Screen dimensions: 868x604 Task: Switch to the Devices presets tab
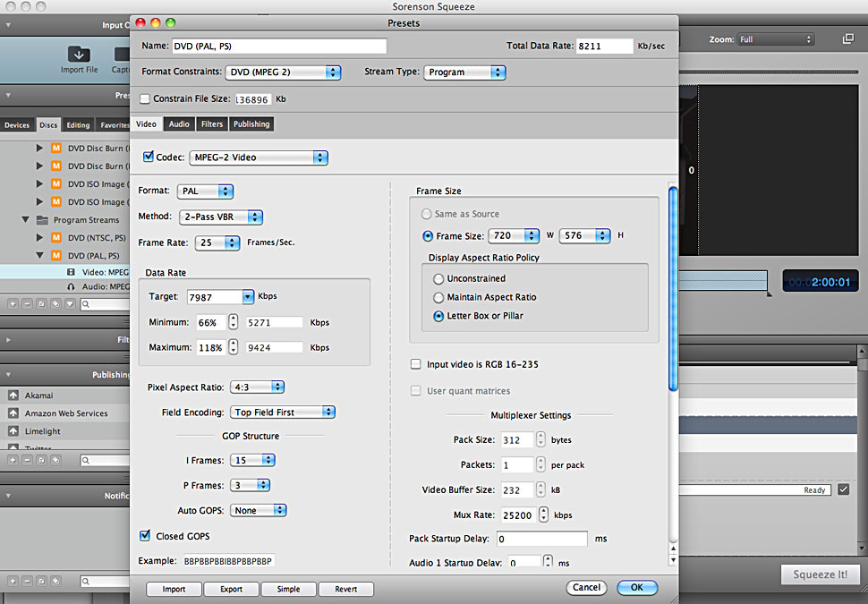(x=17, y=124)
